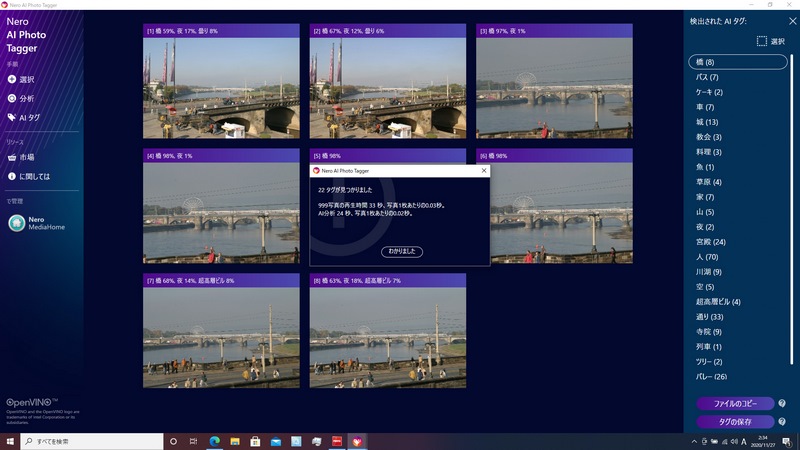Close the Nero AI Photo Tagger dialog
This screenshot has width=800, height=450.
point(484,170)
